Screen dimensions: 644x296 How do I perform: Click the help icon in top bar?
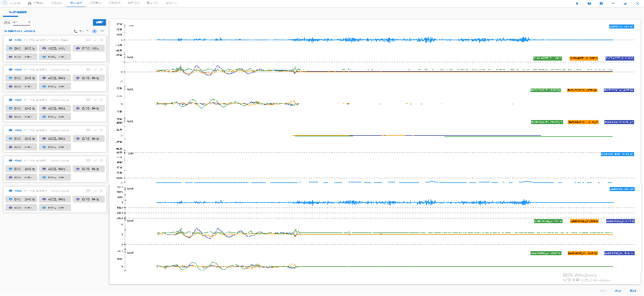click(589, 3)
